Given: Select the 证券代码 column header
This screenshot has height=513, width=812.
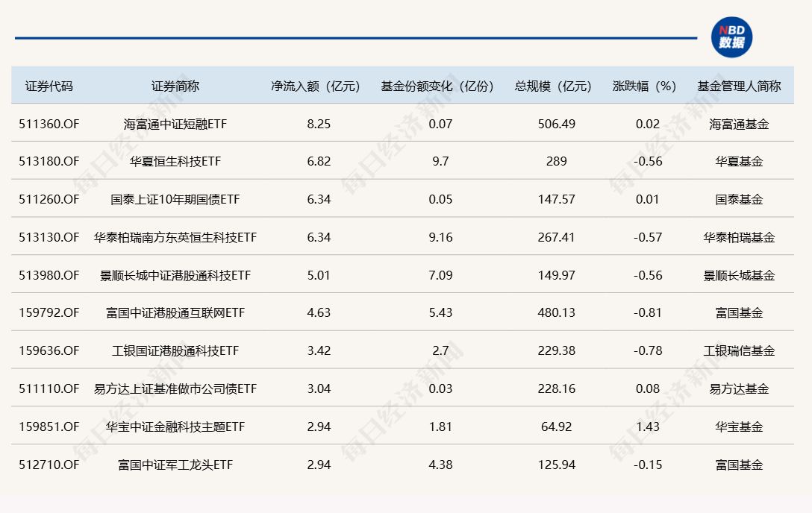Looking at the screenshot, I should (49, 86).
